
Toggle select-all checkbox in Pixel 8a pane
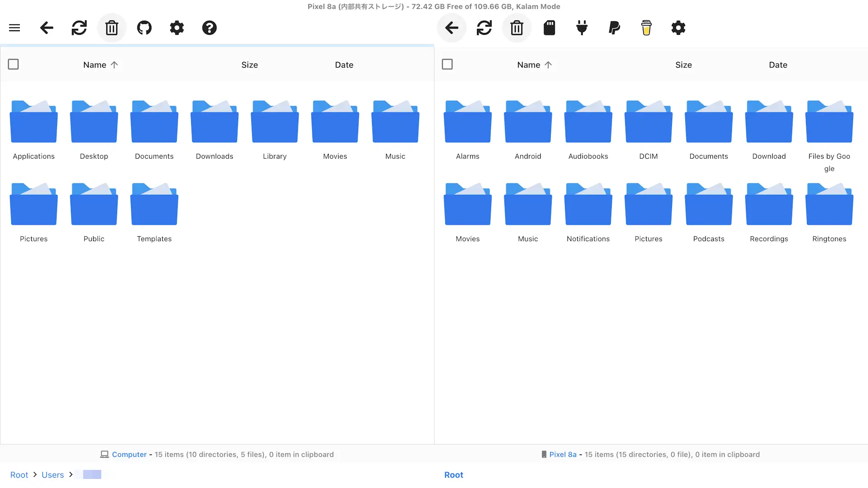pyautogui.click(x=447, y=64)
